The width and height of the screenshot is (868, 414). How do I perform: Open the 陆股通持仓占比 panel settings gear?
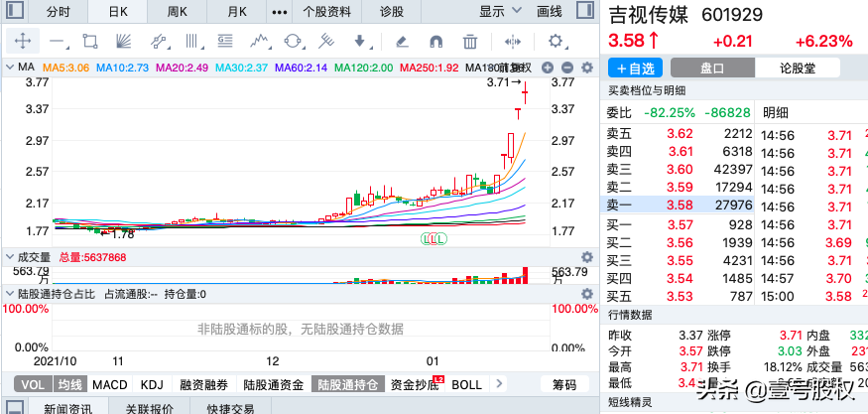(x=587, y=294)
